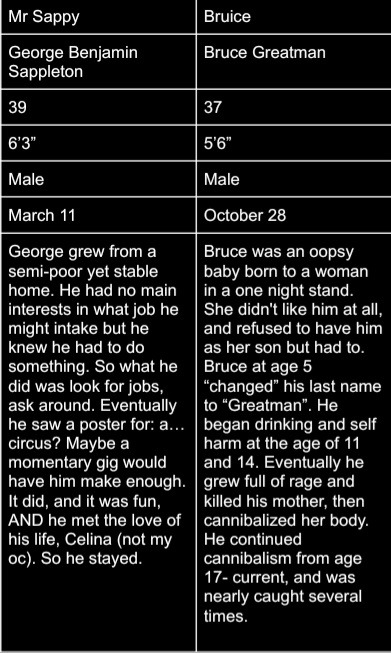The width and height of the screenshot is (391, 653).
Task: Click the age cell showing 37
Action: click(294, 107)
